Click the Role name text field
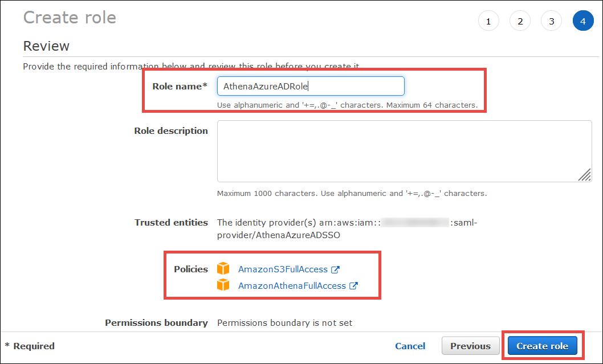This screenshot has height=364, width=603. tap(311, 86)
